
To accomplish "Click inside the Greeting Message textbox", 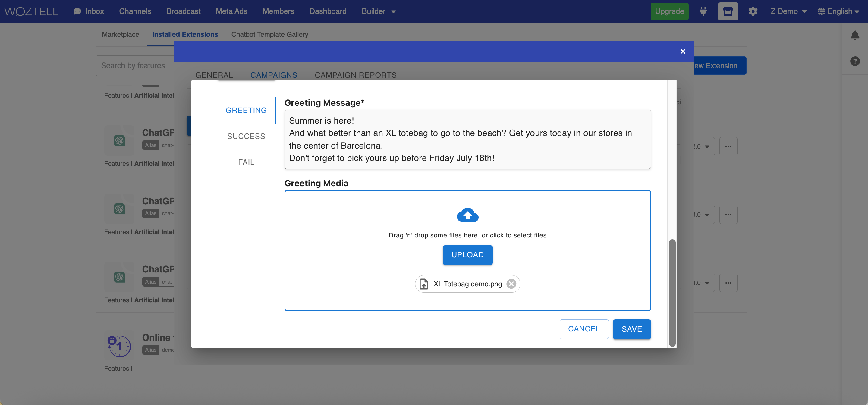I will pyautogui.click(x=467, y=140).
